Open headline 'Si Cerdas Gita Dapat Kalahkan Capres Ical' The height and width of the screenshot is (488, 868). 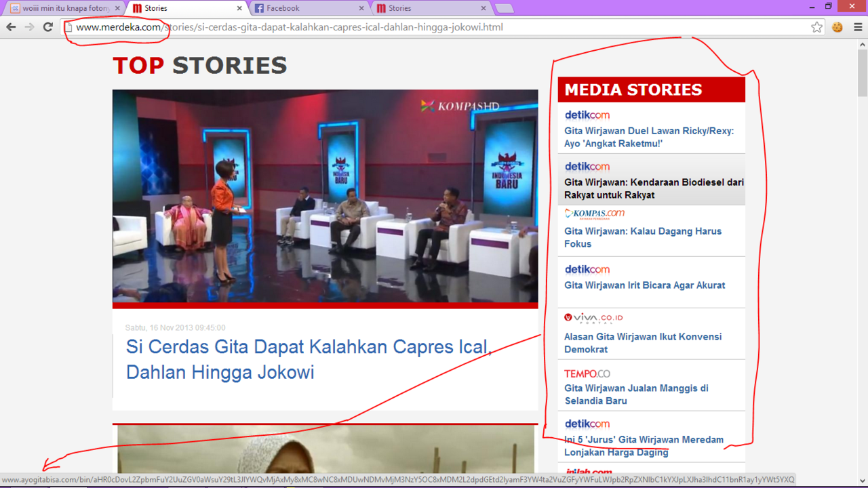pos(309,359)
